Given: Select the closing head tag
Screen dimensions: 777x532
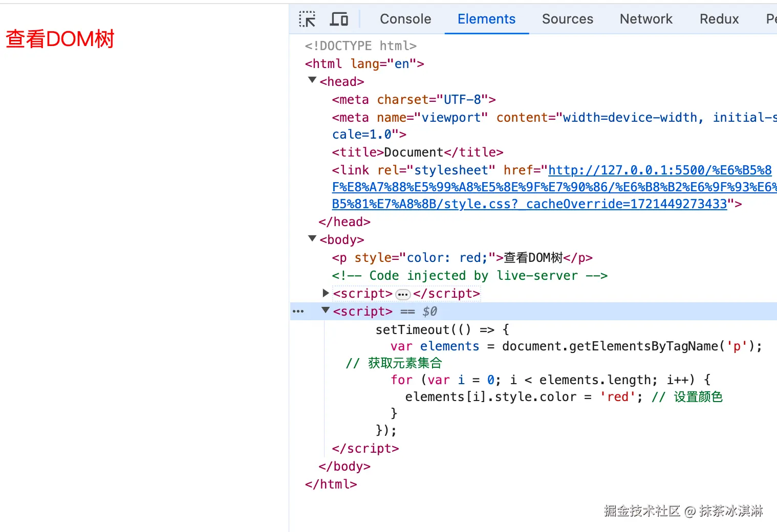Looking at the screenshot, I should pyautogui.click(x=344, y=222).
